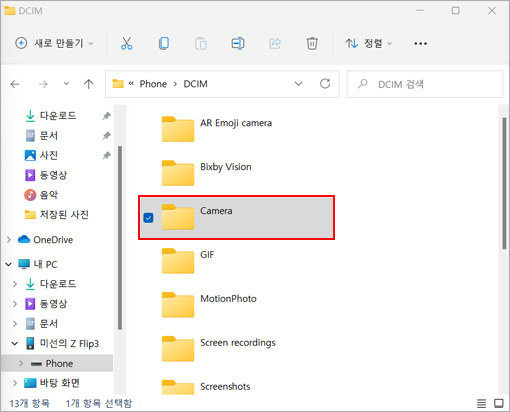Screen dimensions: 510x412
Task: Click the file list vertical scrollbar
Action: 504,183
